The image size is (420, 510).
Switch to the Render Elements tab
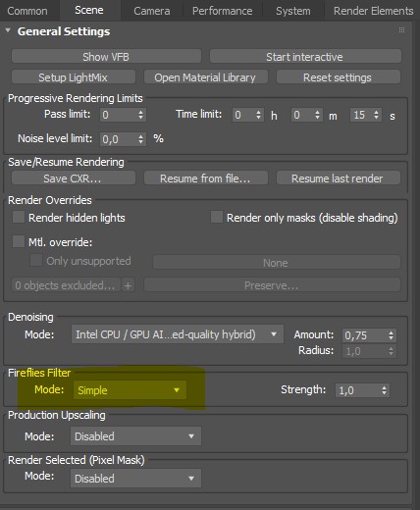(373, 11)
